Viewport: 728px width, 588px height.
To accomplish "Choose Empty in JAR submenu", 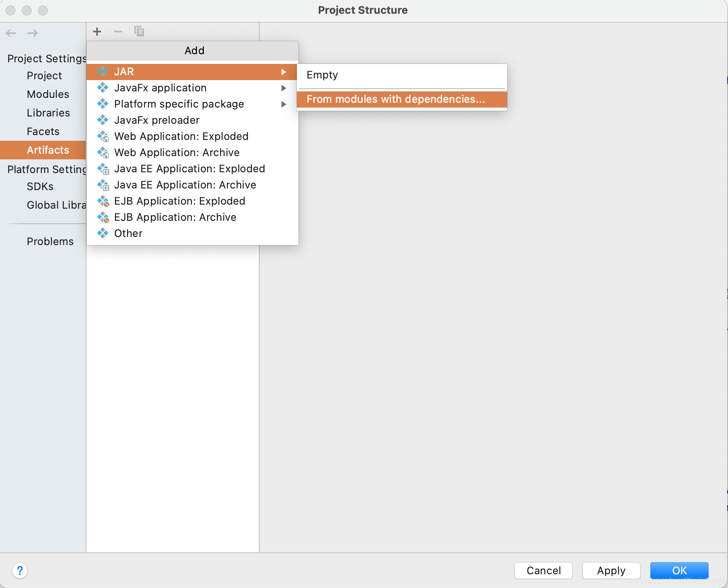I will point(402,75).
